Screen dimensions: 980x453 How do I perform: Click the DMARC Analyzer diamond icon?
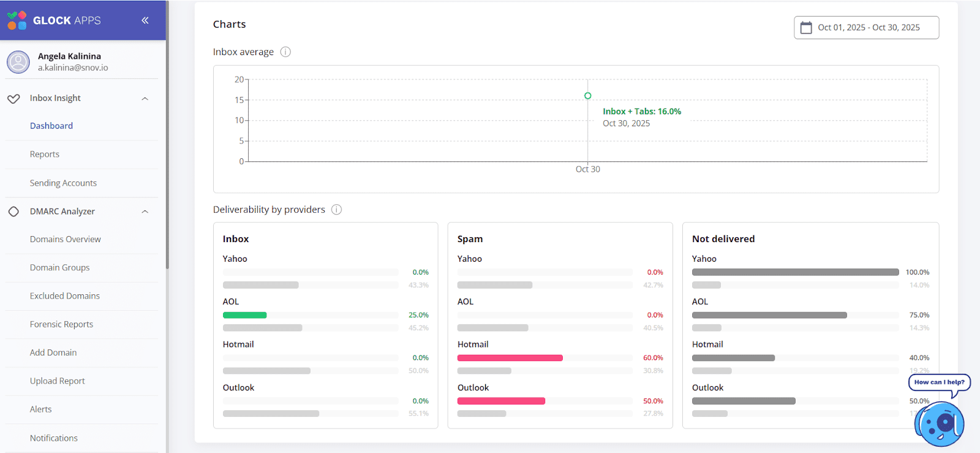13,211
